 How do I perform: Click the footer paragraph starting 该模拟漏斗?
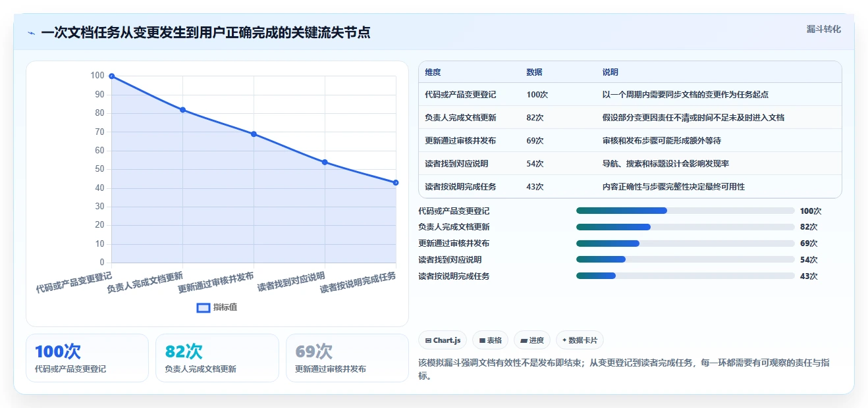pyautogui.click(x=624, y=369)
